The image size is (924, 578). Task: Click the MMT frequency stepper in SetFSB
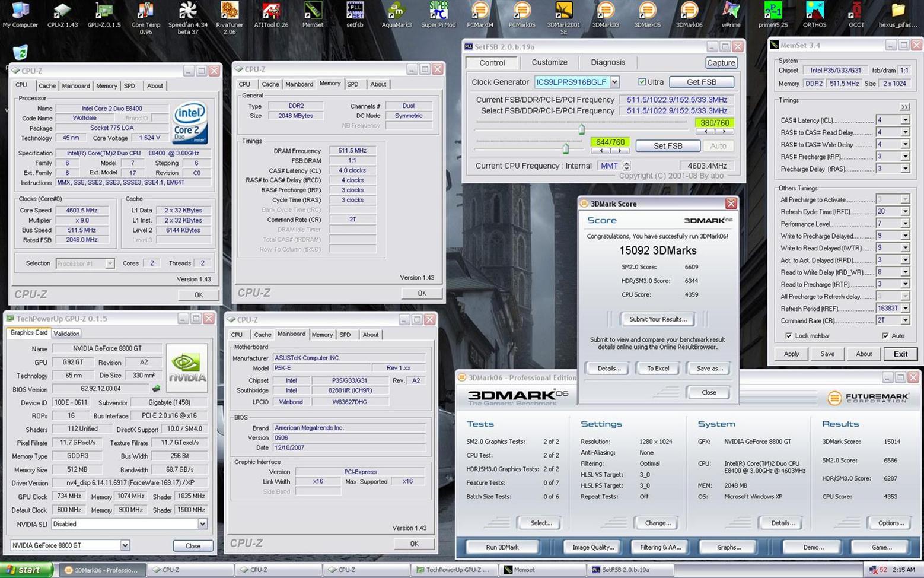pos(627,166)
